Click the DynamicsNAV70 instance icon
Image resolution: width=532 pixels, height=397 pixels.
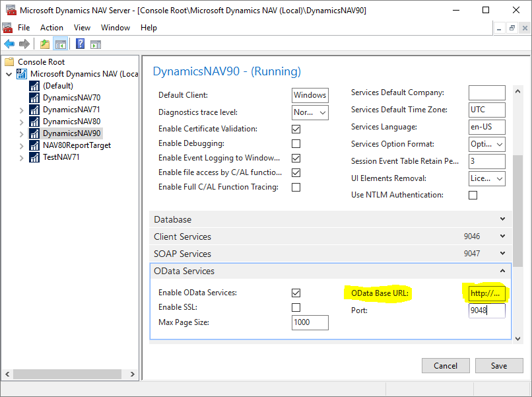[x=34, y=98]
